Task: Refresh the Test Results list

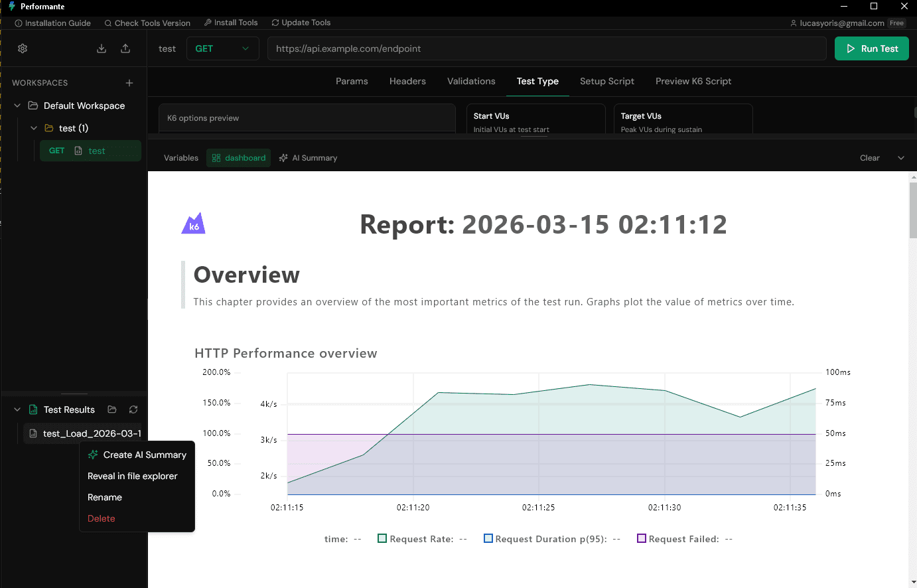Action: (133, 409)
